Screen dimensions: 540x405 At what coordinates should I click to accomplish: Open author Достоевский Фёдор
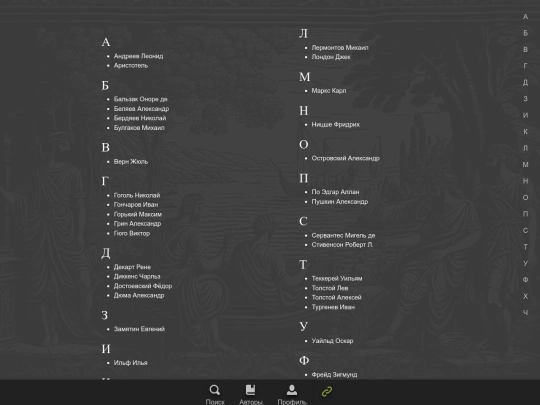click(x=143, y=286)
